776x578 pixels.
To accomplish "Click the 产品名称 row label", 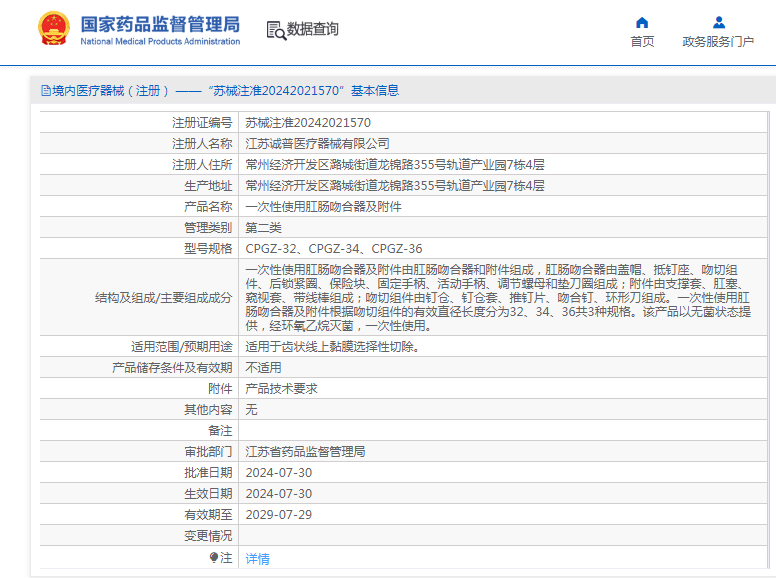I will [x=208, y=207].
